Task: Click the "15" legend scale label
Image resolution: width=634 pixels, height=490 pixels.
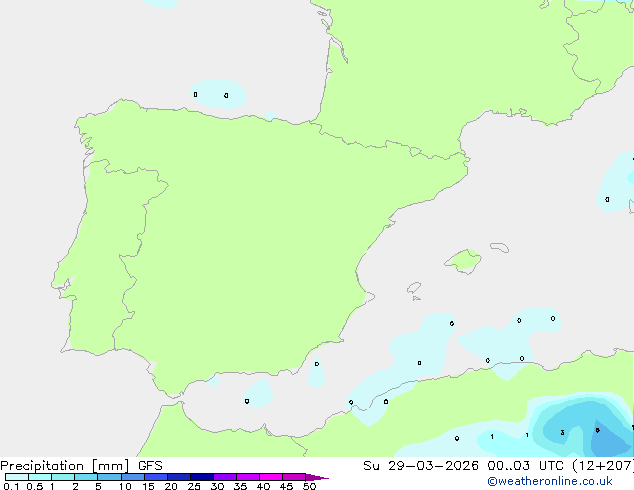Action: 148,486
